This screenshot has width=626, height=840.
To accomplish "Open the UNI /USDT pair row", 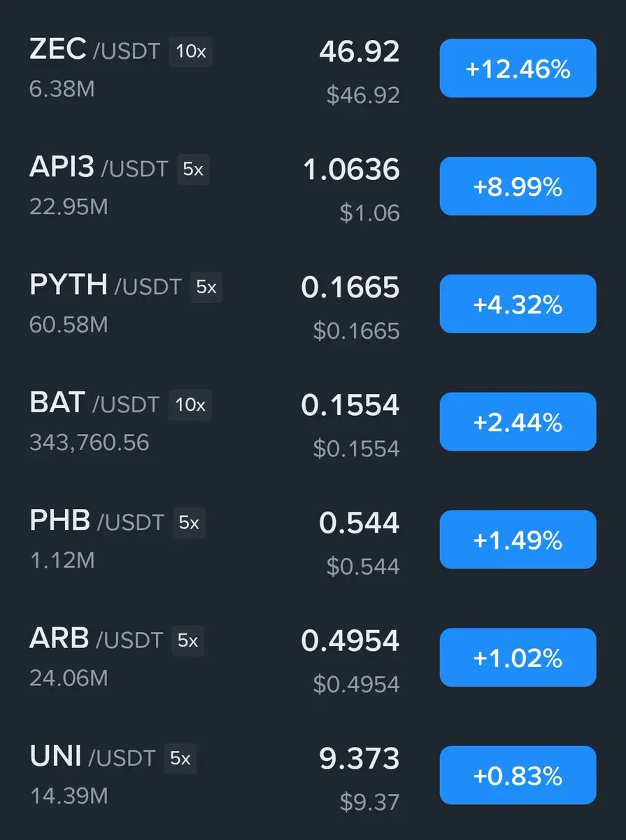I will (313, 775).
